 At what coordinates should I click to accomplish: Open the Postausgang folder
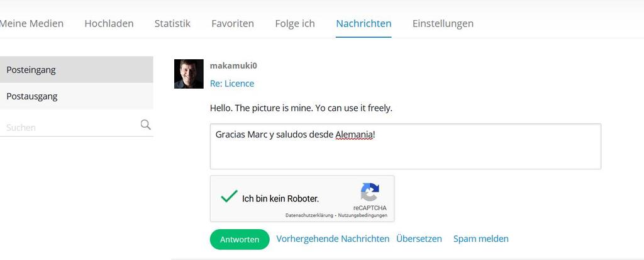coord(76,96)
